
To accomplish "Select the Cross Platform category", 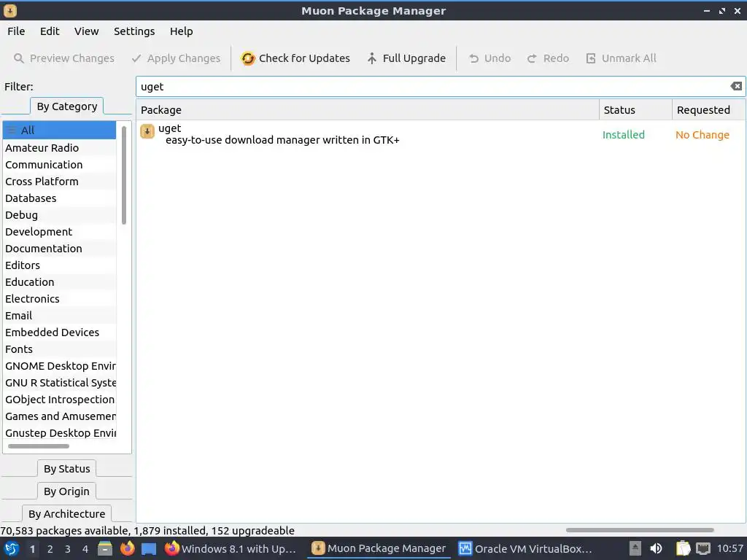I will (60, 182).
